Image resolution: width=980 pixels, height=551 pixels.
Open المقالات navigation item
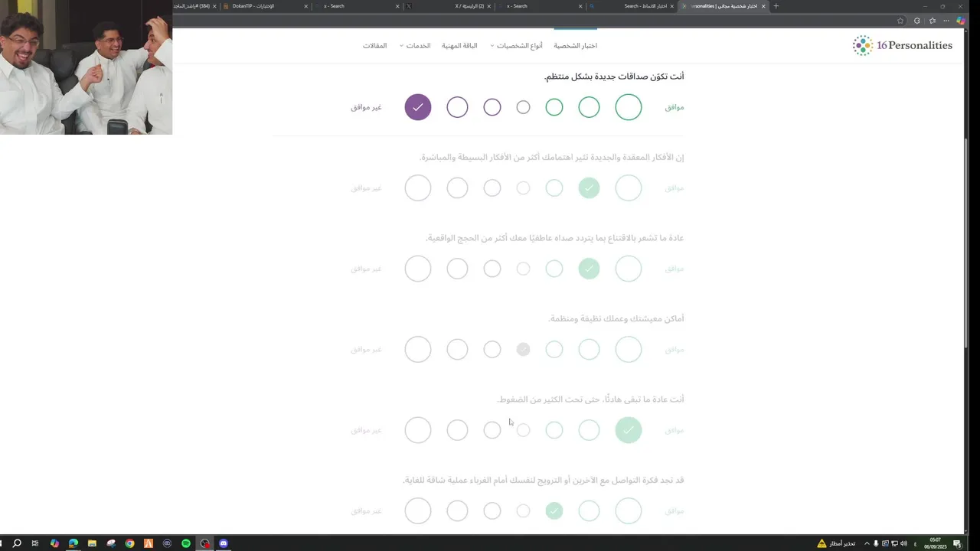click(375, 46)
